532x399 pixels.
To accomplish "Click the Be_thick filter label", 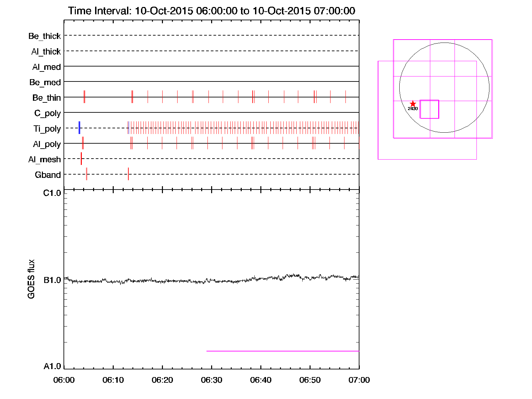I will [x=45, y=36].
